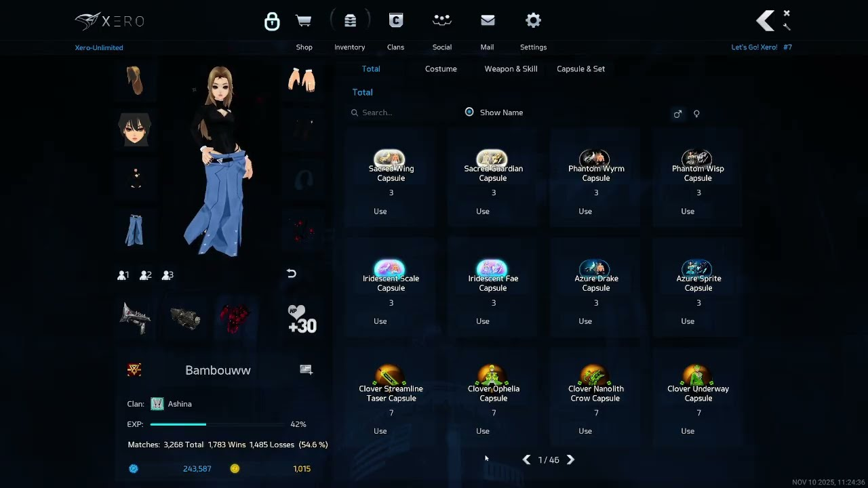This screenshot has height=488, width=868.
Task: Click the HP +30 heart icon
Action: click(302, 319)
